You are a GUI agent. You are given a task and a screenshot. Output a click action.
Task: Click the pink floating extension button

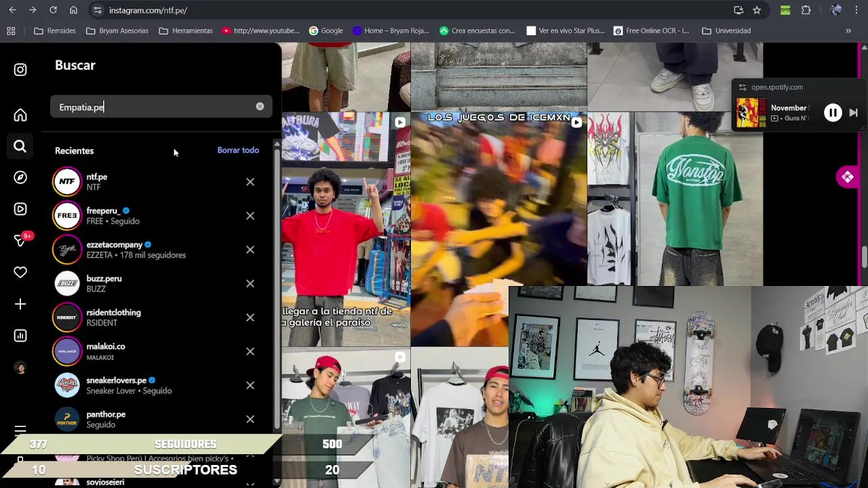pyautogui.click(x=848, y=177)
